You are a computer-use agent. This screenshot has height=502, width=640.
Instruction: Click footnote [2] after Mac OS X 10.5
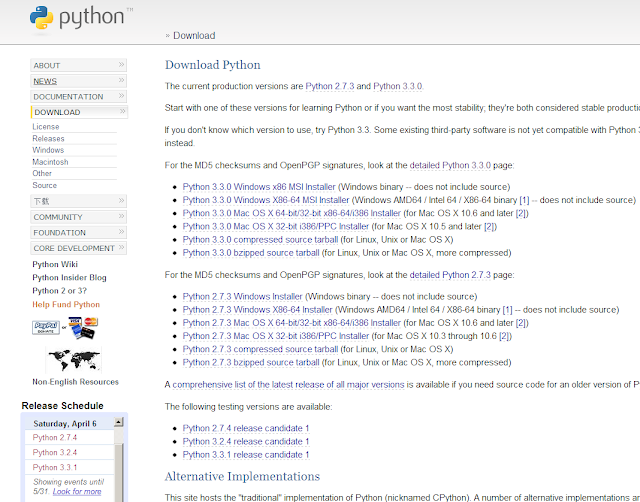(x=490, y=227)
